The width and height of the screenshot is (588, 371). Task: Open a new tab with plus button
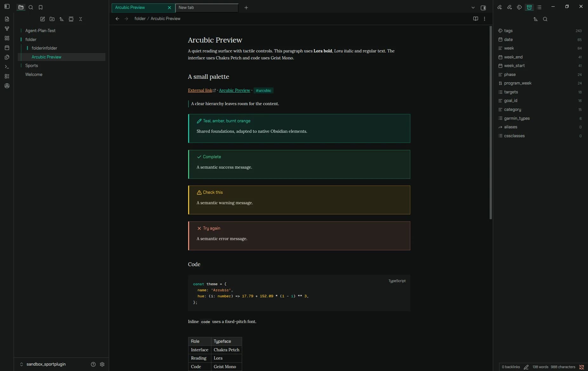[246, 8]
